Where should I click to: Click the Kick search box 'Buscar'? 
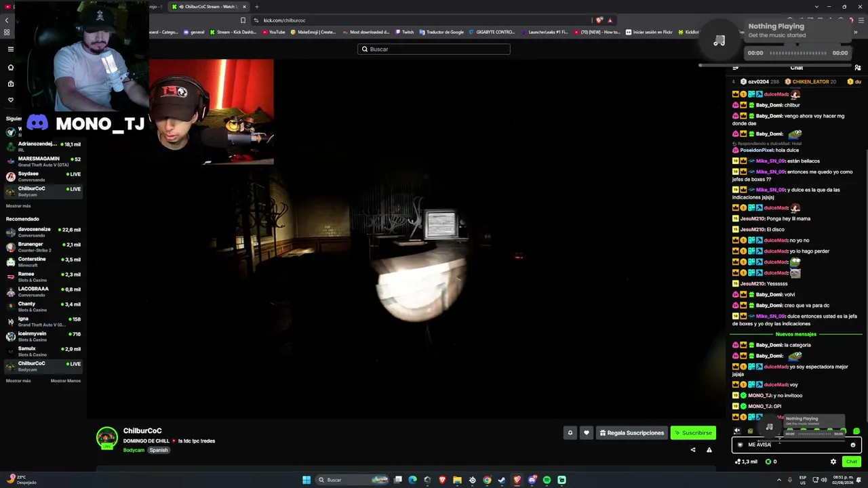pos(434,49)
